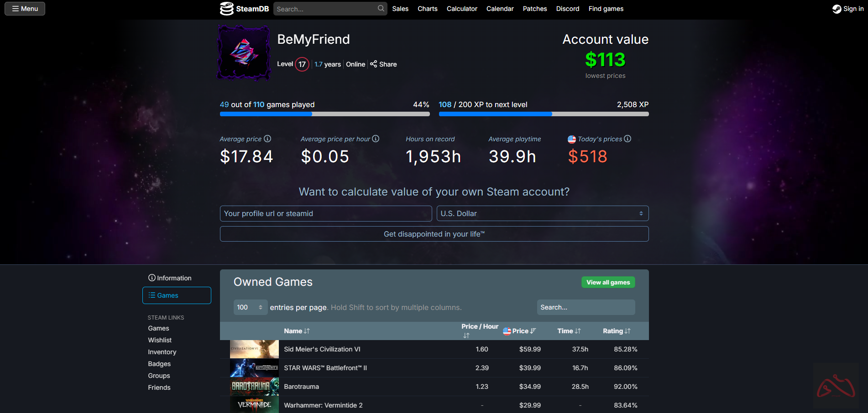Image resolution: width=868 pixels, height=413 pixels.
Task: Sort games by Time column
Action: (569, 331)
